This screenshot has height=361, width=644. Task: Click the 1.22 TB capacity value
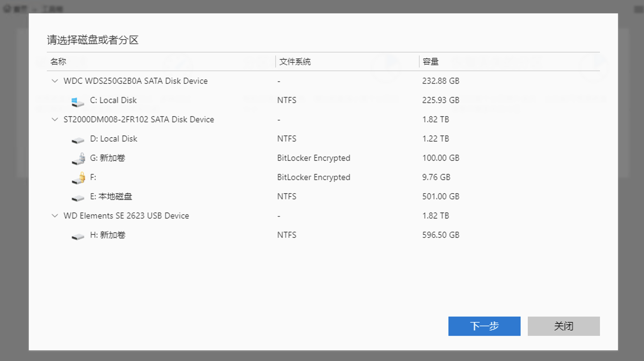tap(435, 139)
